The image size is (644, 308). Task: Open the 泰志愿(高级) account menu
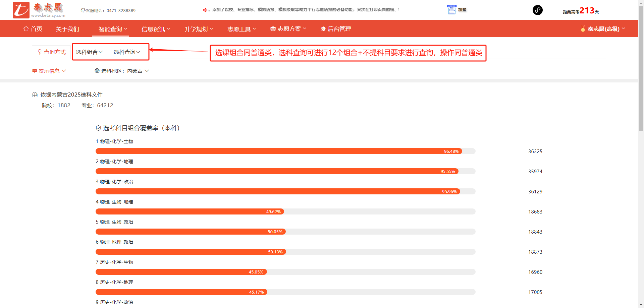tap(603, 29)
